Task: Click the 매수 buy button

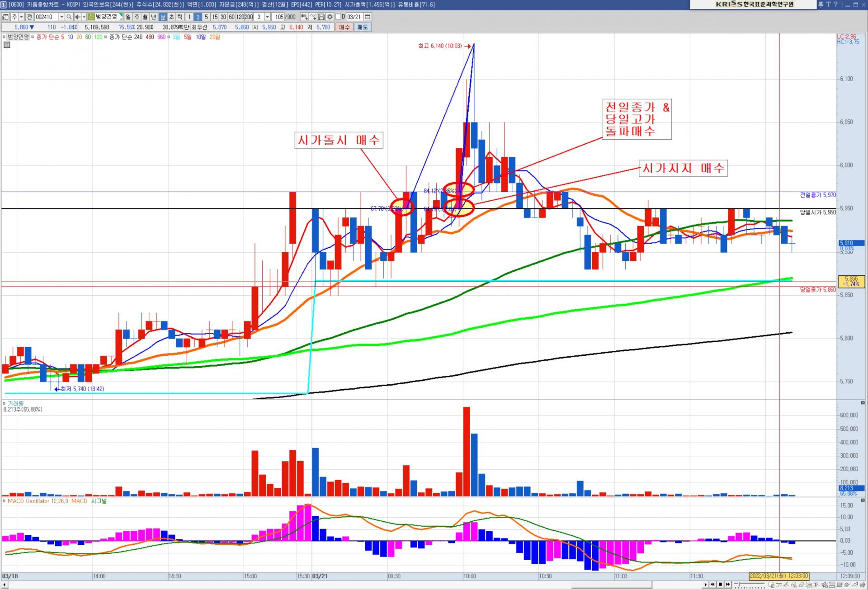Action: [x=344, y=27]
